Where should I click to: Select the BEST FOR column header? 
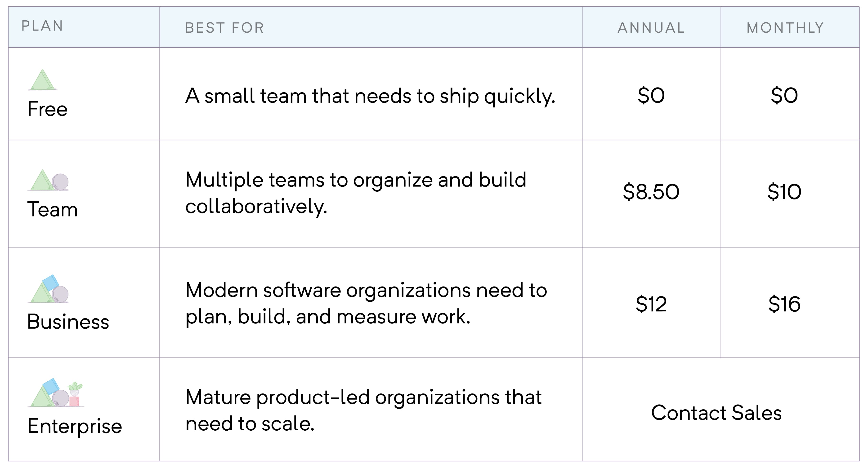[224, 28]
